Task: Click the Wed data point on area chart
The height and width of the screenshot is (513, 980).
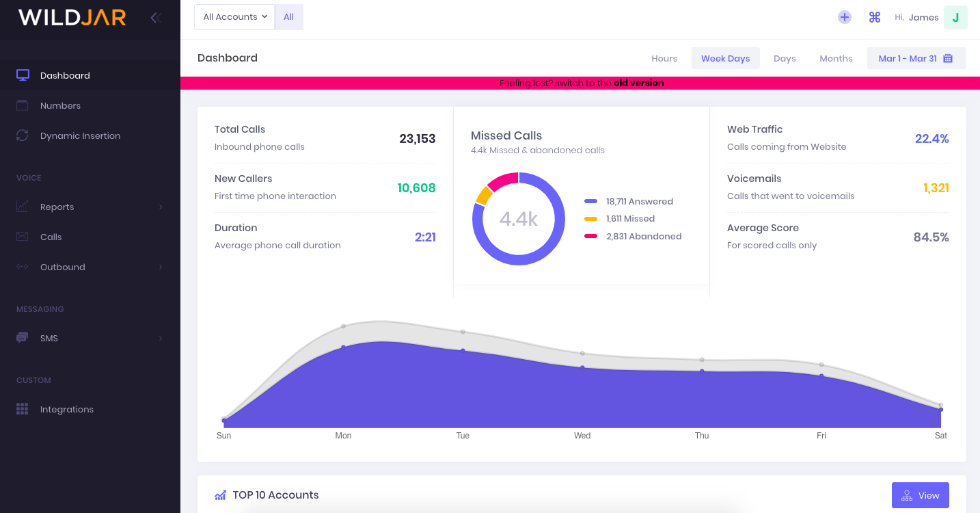Action: (582, 368)
